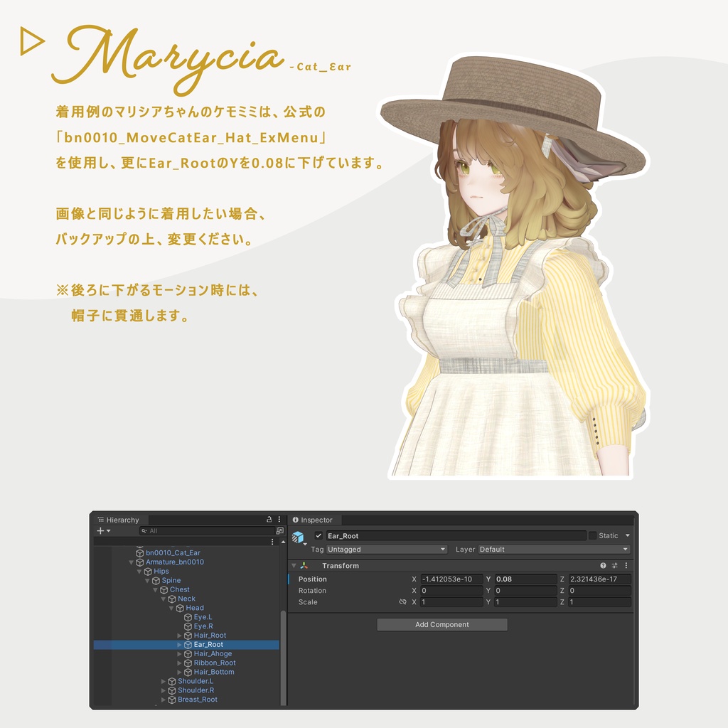The image size is (728, 728).
Task: Click the Scale Z value field
Action: [600, 601]
